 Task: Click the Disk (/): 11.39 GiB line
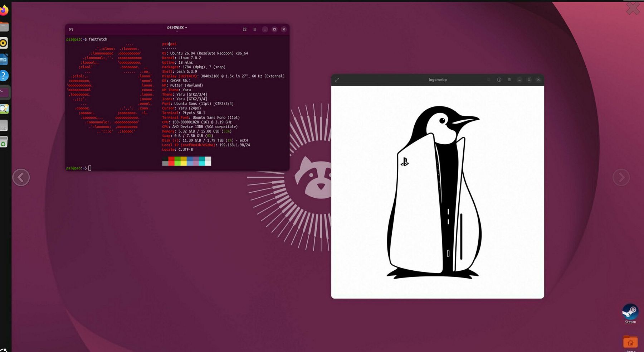[x=205, y=140]
